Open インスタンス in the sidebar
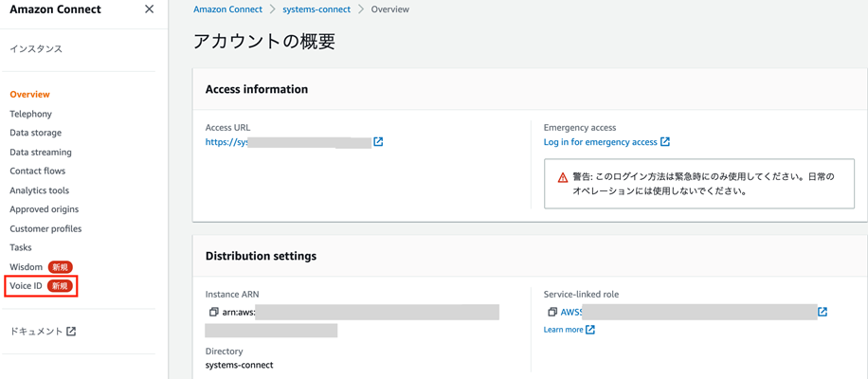This screenshot has height=379, width=868. pyautogui.click(x=36, y=48)
